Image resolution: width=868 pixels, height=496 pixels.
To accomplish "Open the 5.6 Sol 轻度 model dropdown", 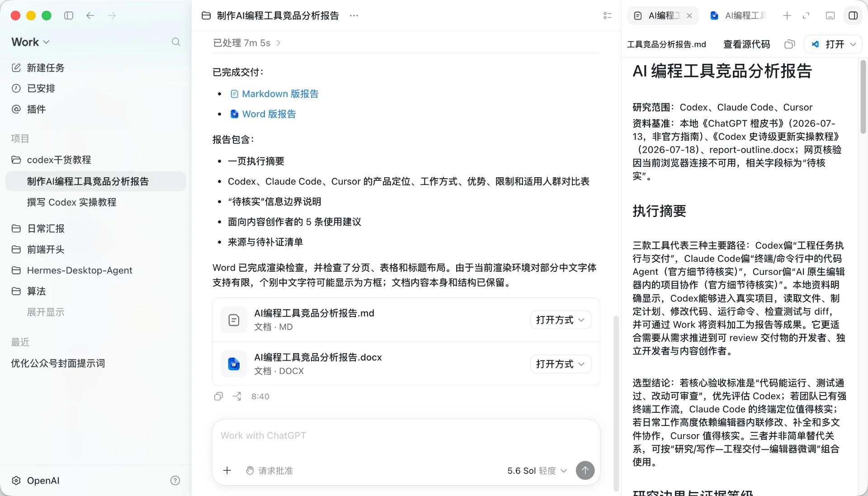I will coord(537,471).
